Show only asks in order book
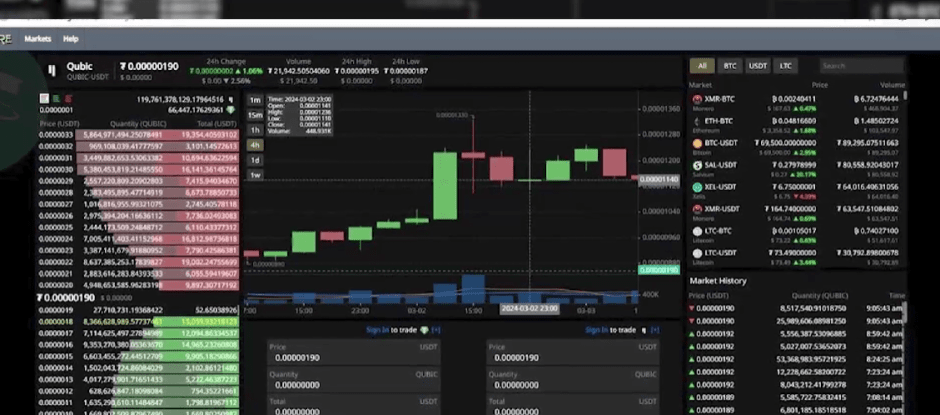Viewport: 940px width, 415px height. (66, 99)
